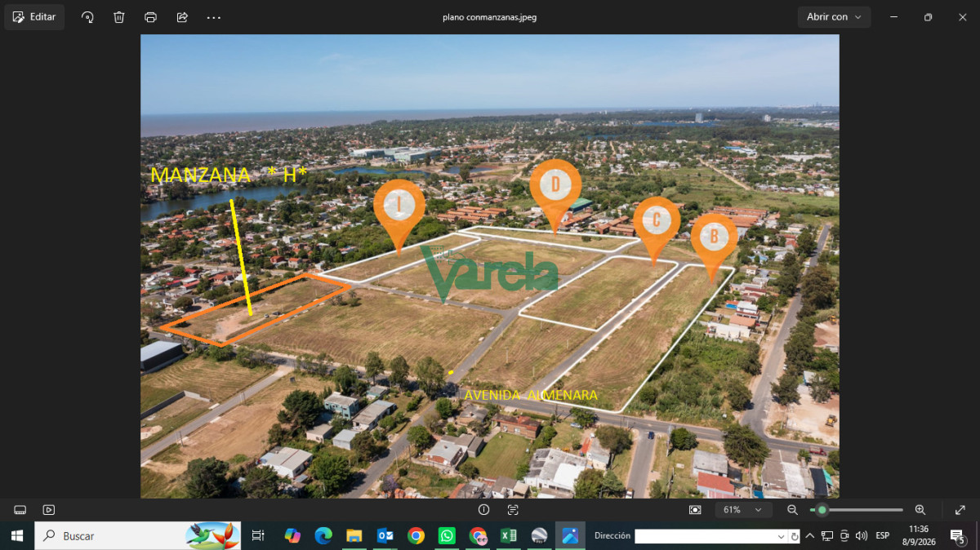Open Google Chrome from the taskbar
This screenshot has width=980, height=550.
[x=416, y=536]
